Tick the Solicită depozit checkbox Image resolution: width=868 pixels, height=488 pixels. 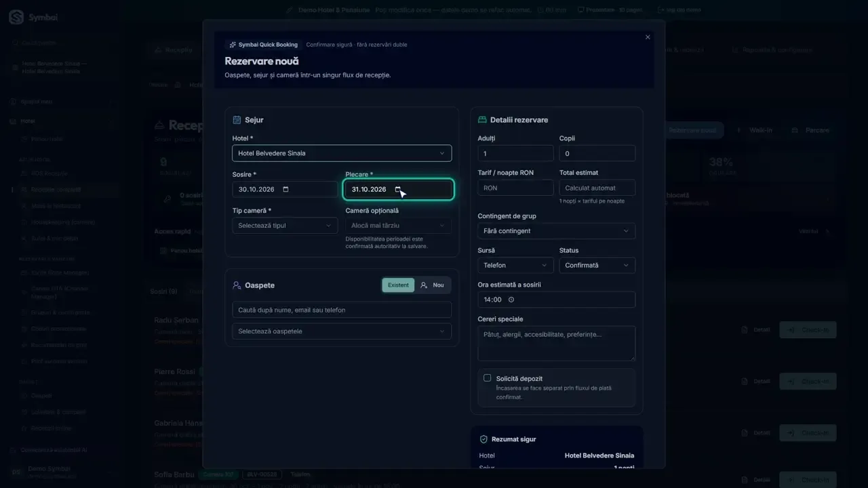pos(487,378)
